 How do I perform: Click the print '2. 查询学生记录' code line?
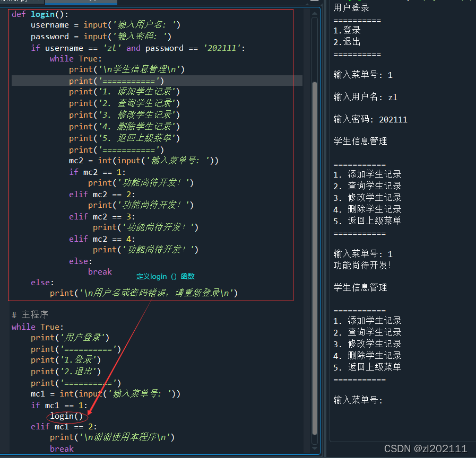point(124,103)
